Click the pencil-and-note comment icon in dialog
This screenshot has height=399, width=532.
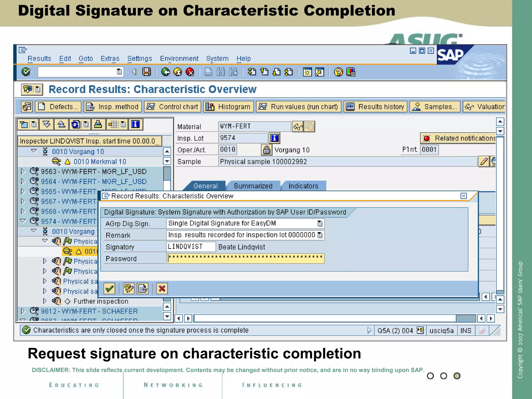[129, 289]
